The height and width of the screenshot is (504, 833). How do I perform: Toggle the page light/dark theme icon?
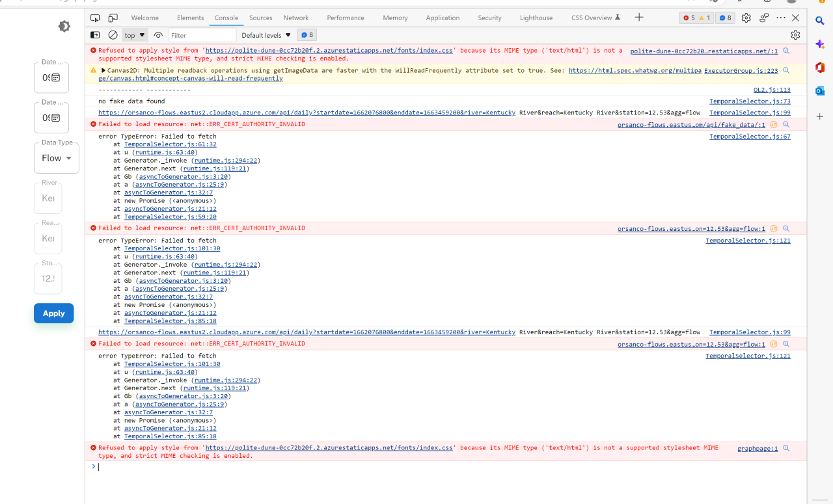click(x=64, y=26)
